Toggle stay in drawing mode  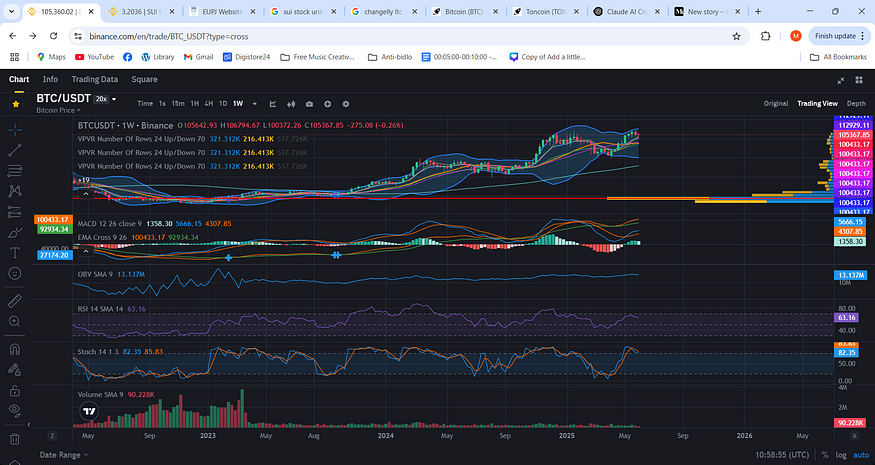coord(15,370)
